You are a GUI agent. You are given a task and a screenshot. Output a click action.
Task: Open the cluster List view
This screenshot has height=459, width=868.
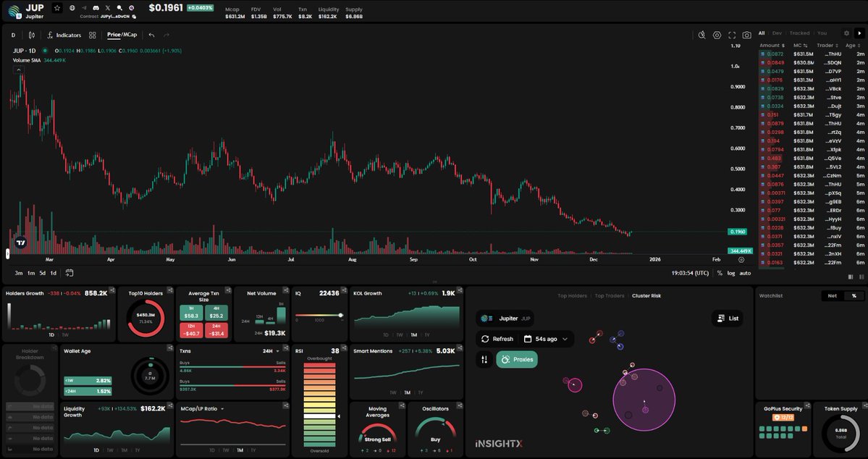728,319
